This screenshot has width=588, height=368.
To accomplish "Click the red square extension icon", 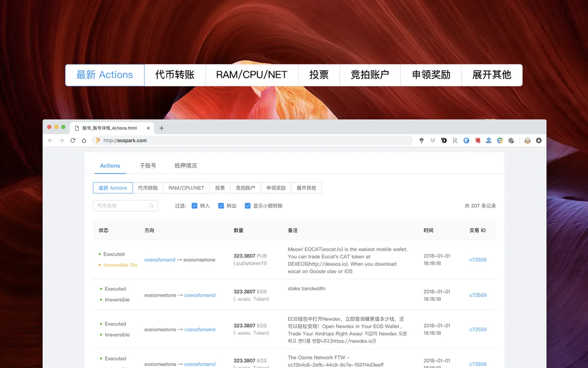I will click(x=478, y=140).
